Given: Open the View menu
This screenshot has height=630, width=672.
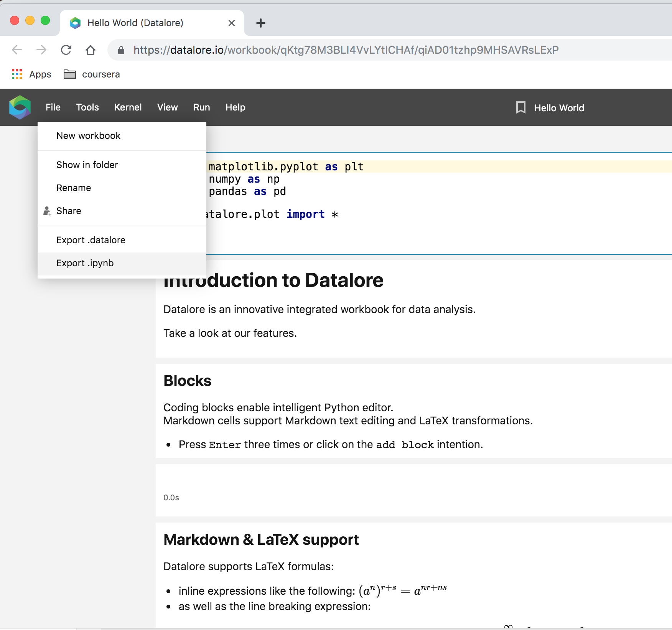Looking at the screenshot, I should tap(167, 107).
